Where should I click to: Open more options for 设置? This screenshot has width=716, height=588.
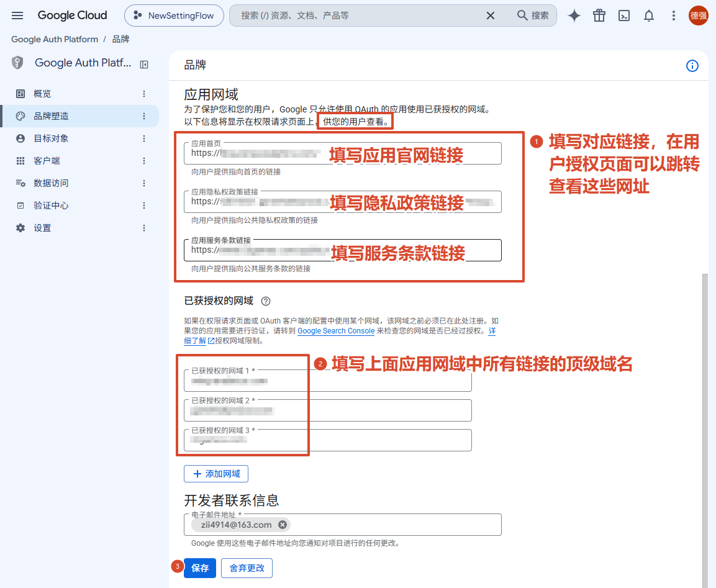tap(144, 228)
